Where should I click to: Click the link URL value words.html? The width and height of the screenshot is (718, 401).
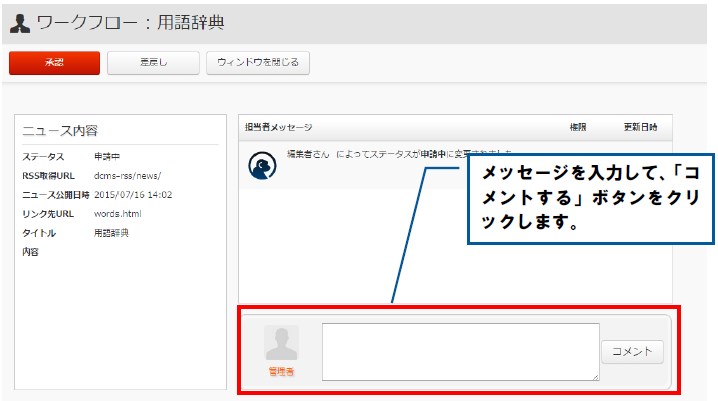118,214
